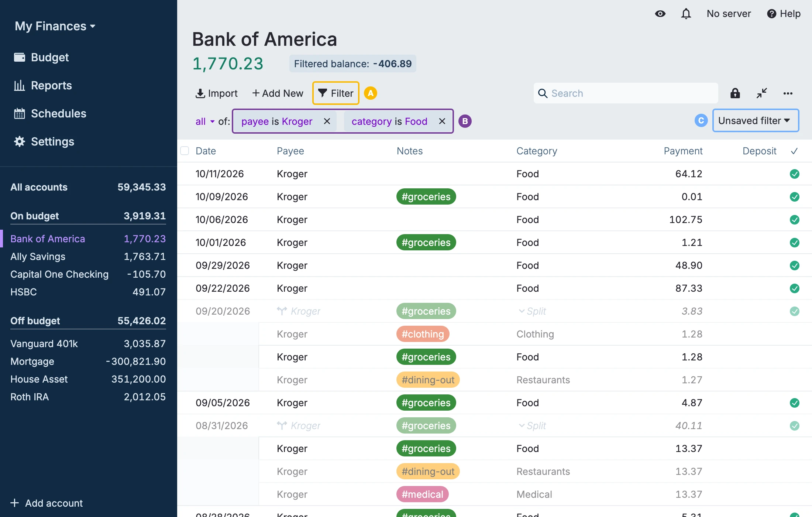
Task: Open the three-dot account menu
Action: (788, 93)
